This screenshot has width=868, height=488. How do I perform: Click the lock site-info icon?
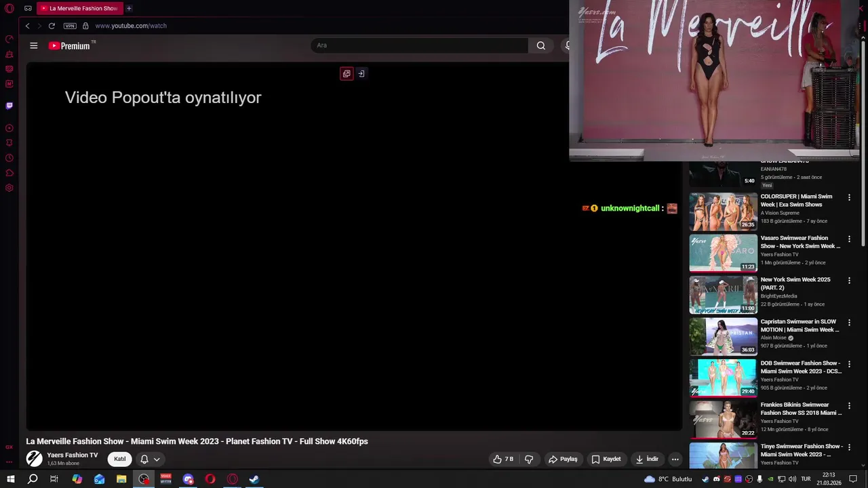click(85, 26)
